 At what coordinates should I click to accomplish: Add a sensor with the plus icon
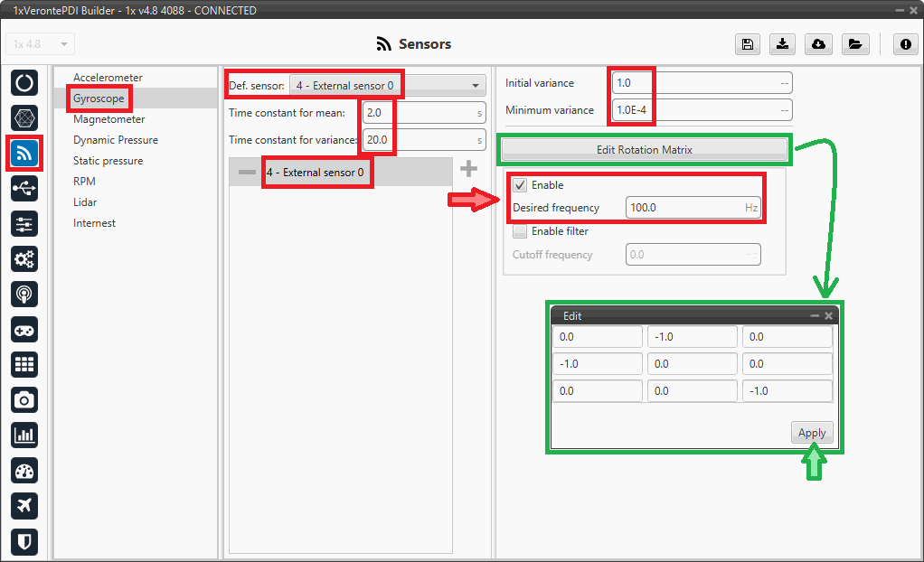[468, 169]
